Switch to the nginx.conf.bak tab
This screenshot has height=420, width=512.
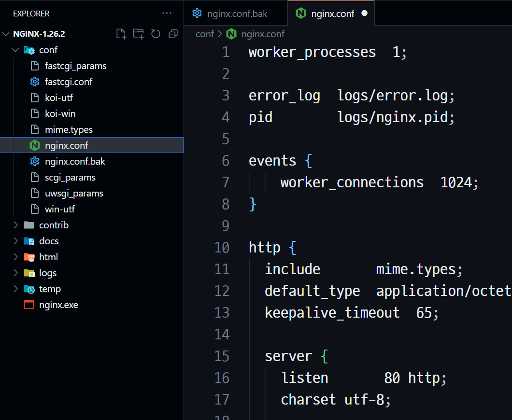pyautogui.click(x=235, y=14)
